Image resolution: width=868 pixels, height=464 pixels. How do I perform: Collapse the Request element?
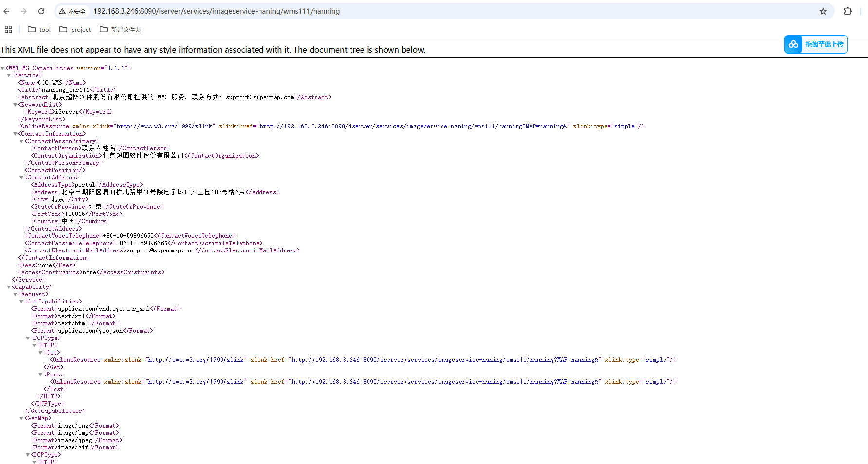(x=15, y=294)
